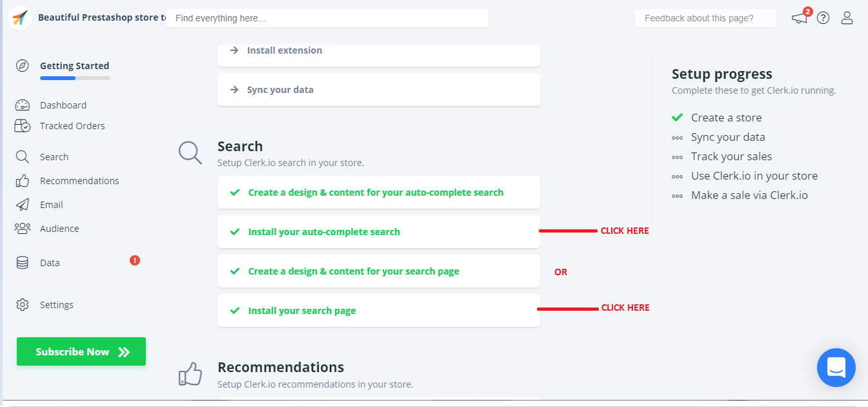The image size is (868, 407).
Task: Go to Tracked Orders
Action: pyautogui.click(x=72, y=126)
